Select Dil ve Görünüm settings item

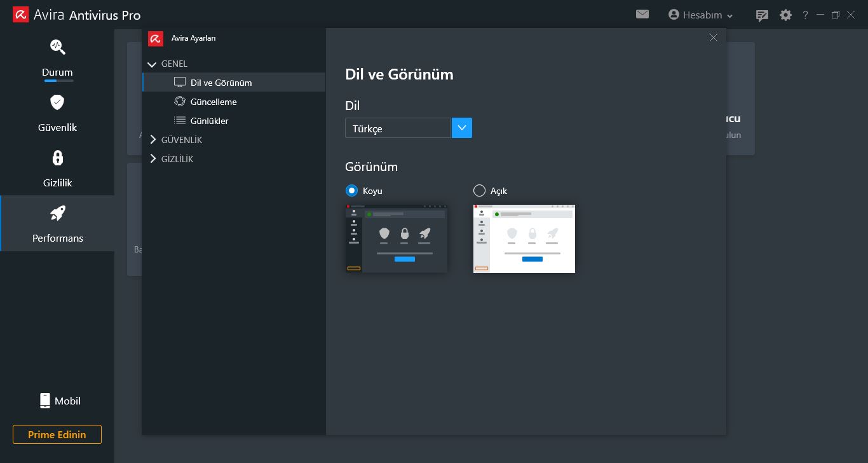pos(234,83)
